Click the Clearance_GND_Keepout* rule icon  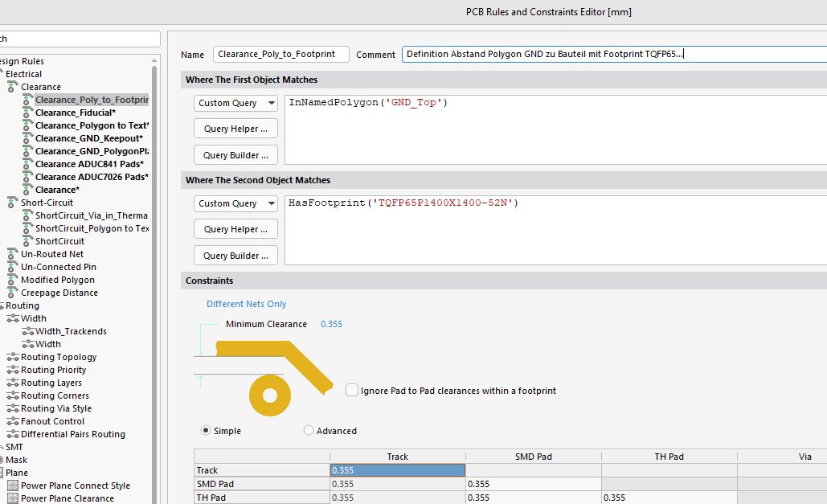pyautogui.click(x=28, y=138)
